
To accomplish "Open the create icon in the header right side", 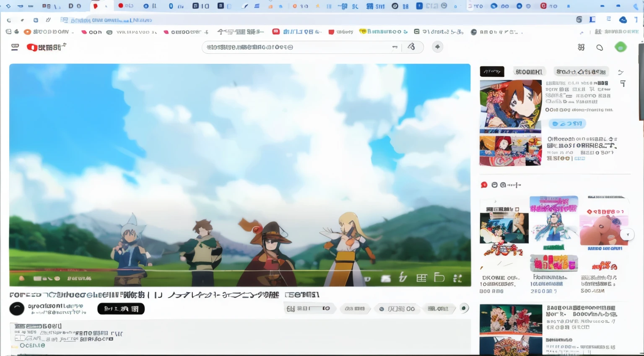I will pos(581,47).
